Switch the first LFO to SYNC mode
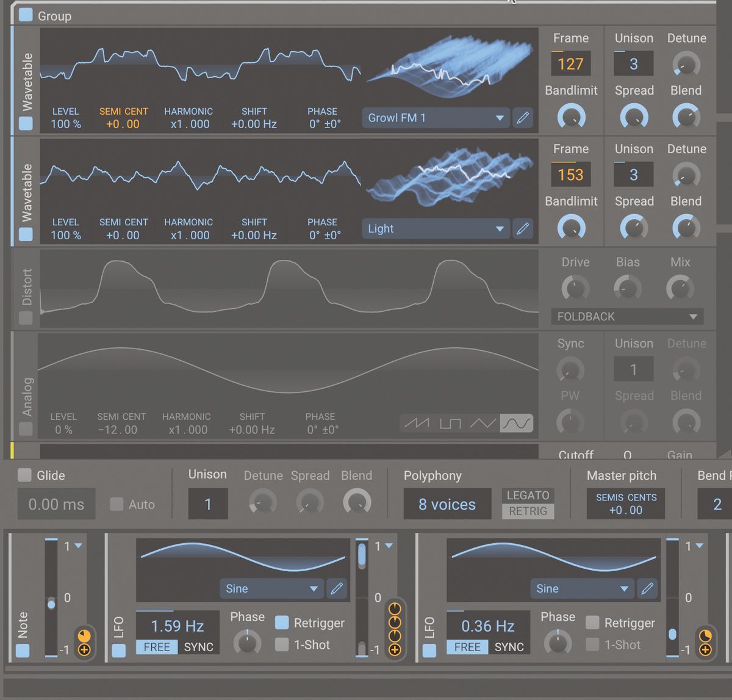This screenshot has height=700, width=732. coord(199,647)
